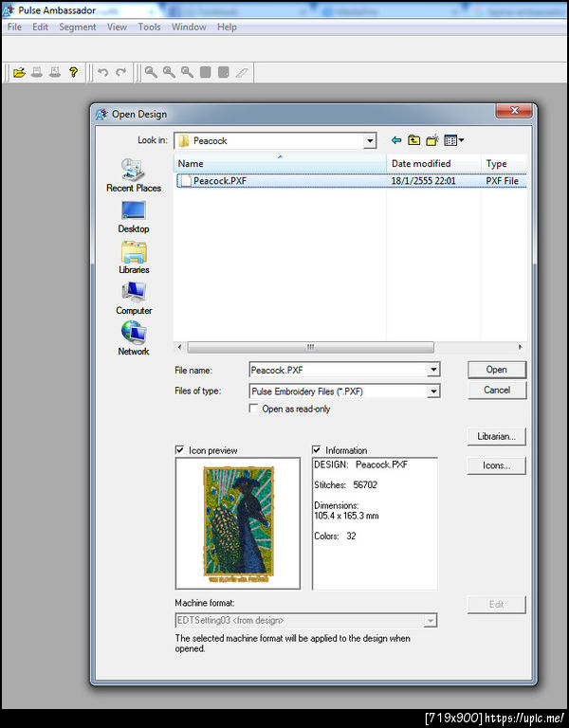Select Computer in the places bar
Viewport: 569px width, 728px height.
[134, 298]
